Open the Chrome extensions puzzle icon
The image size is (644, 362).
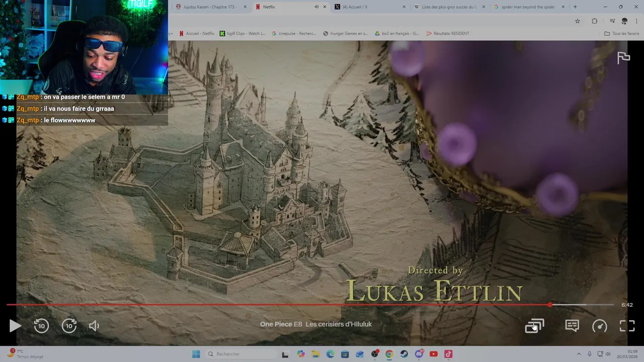point(595,21)
